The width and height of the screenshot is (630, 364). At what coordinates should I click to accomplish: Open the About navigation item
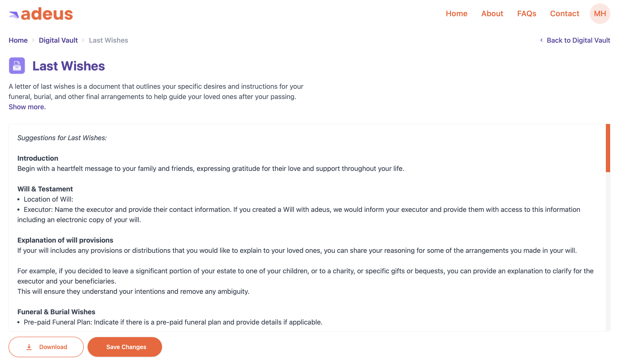tap(492, 13)
